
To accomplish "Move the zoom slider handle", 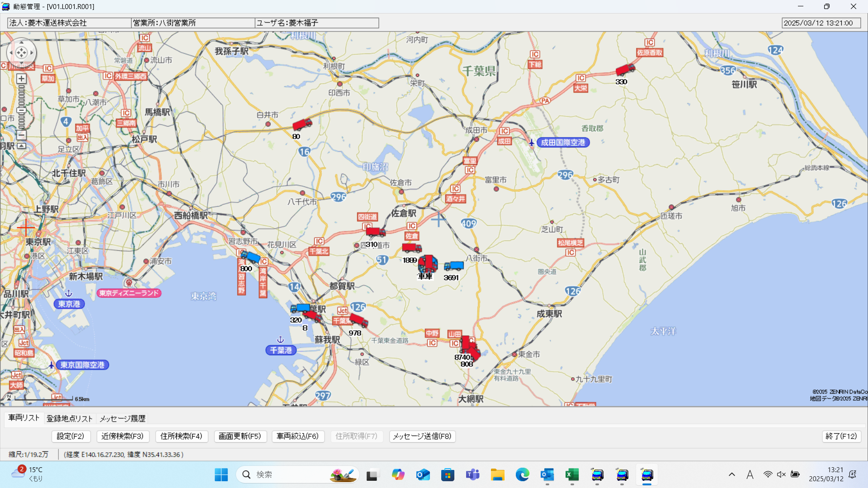I will pyautogui.click(x=21, y=110).
